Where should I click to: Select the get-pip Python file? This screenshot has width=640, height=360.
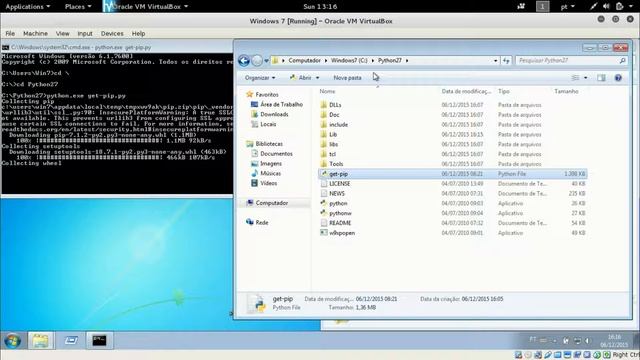[x=452, y=174]
